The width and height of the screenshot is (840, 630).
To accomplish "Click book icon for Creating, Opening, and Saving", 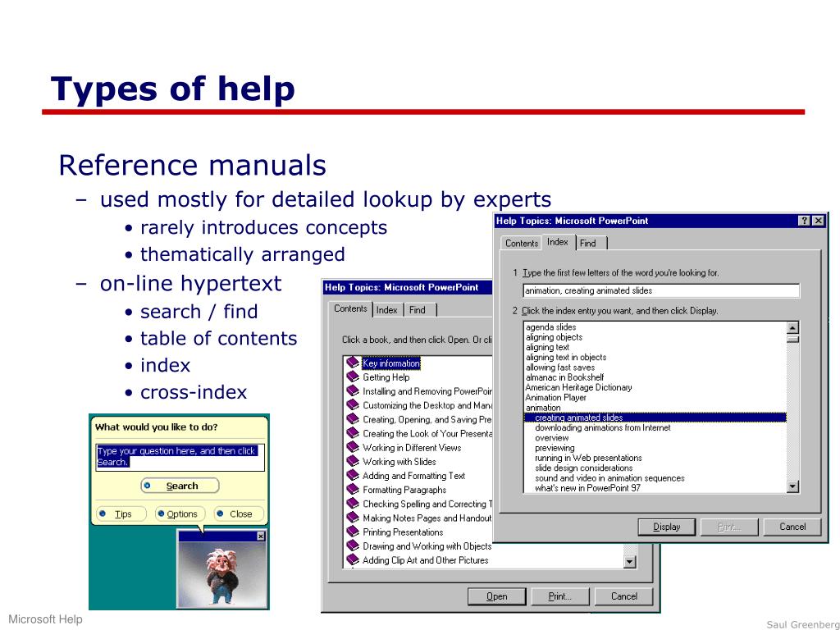I will [353, 419].
